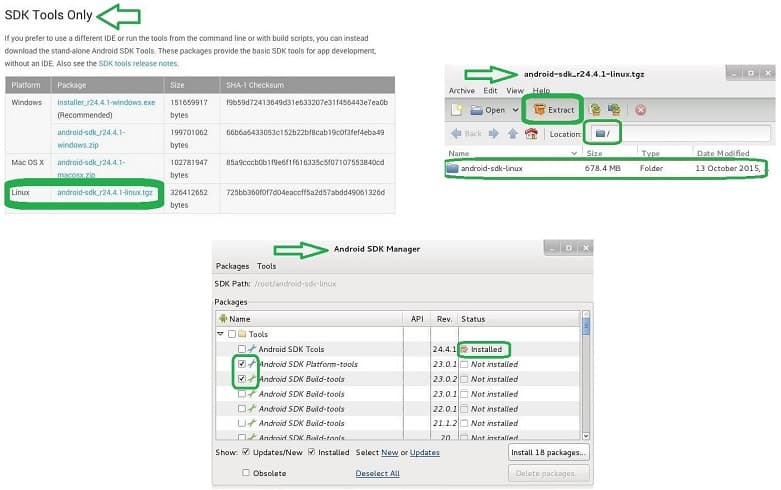The width and height of the screenshot is (781, 490).
Task: Click the up arrow in archive manager
Action: pyautogui.click(x=513, y=133)
